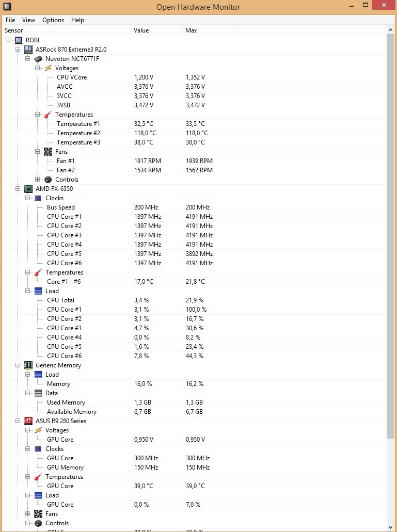Click the AMD FX-6350 Load icon
397x532 pixels.
[x=38, y=291]
